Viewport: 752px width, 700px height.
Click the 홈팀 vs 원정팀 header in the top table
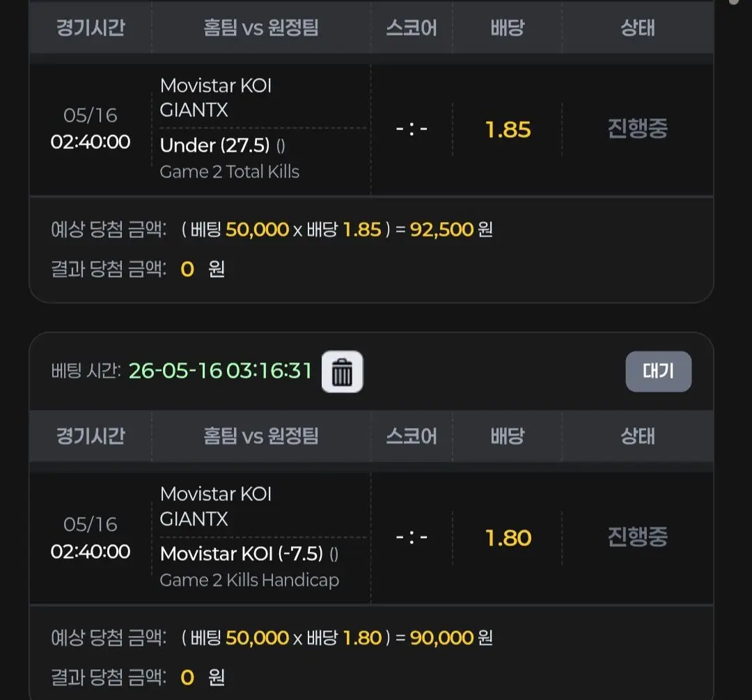click(x=261, y=27)
